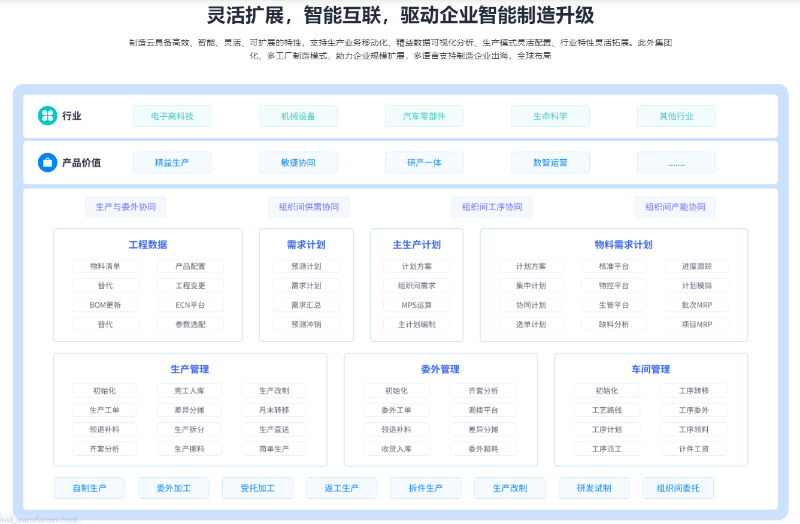
Task: Click 预测冲销 item
Action: pyautogui.click(x=306, y=325)
